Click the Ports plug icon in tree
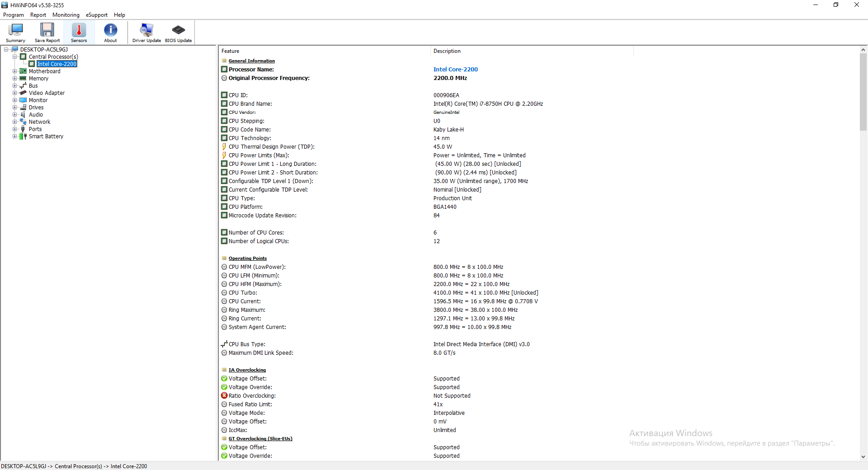Screen dimensions: 868x470 [23, 129]
